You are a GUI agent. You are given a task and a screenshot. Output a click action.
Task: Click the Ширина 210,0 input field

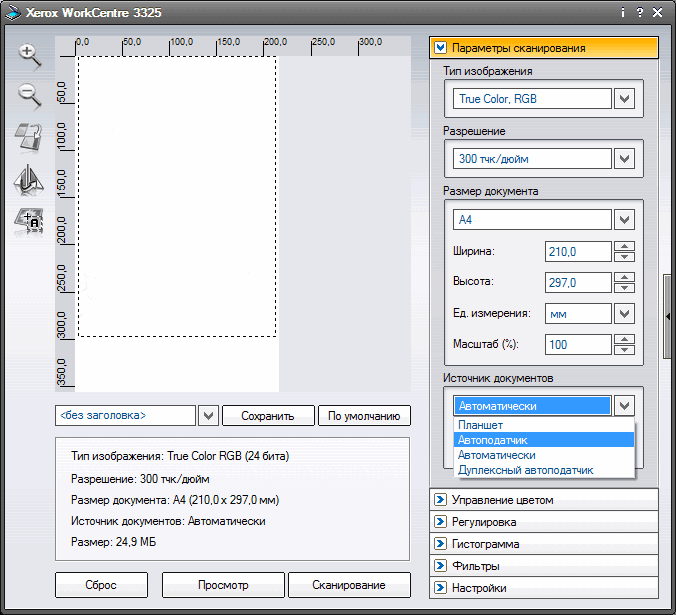click(x=578, y=252)
